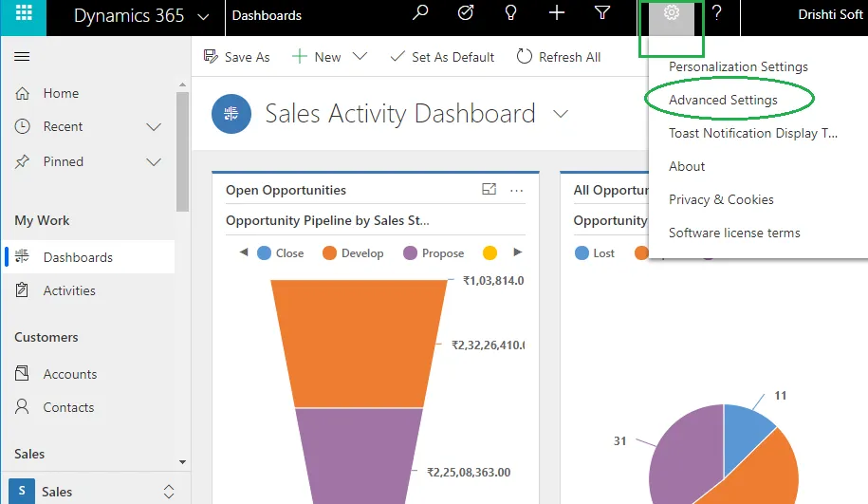Click the Activities clipboard icon

[22, 289]
